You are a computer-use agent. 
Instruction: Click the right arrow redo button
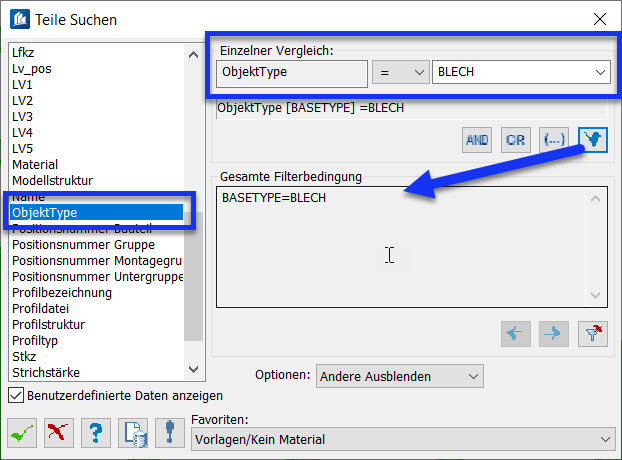pos(554,334)
